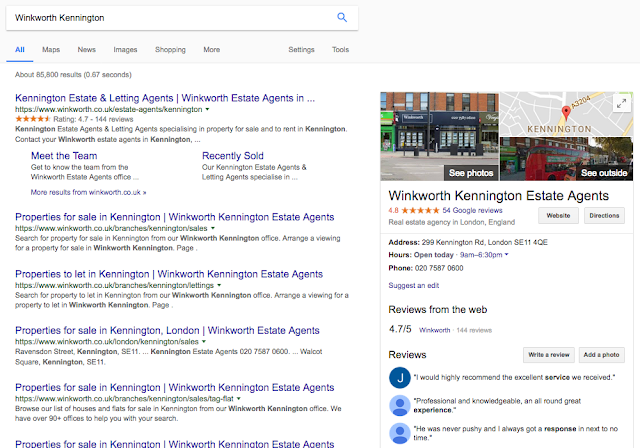
Task: Open dropdown arrow beside sales/tag-flat URL
Action: (239, 399)
